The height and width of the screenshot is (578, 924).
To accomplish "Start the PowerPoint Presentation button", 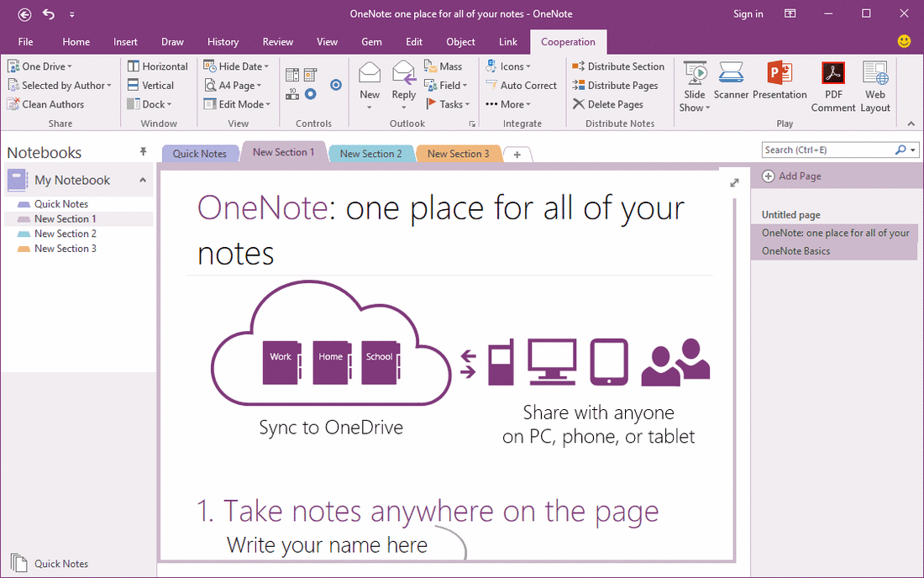I will point(780,81).
